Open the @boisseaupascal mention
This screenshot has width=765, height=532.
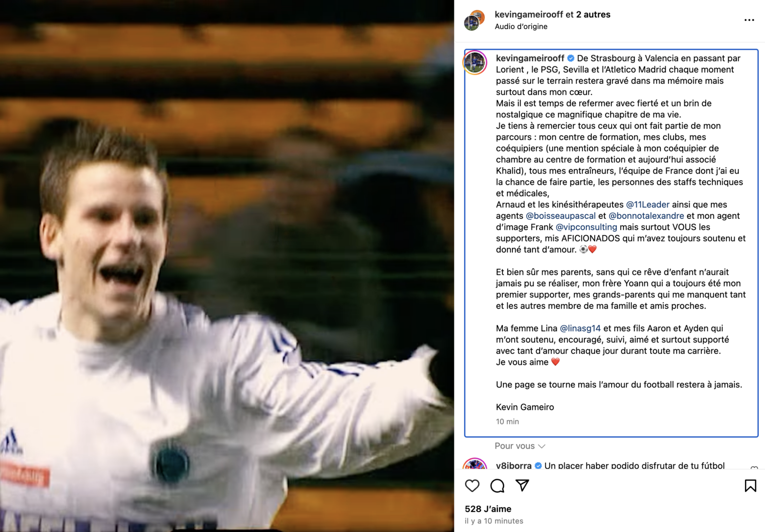pyautogui.click(x=561, y=216)
